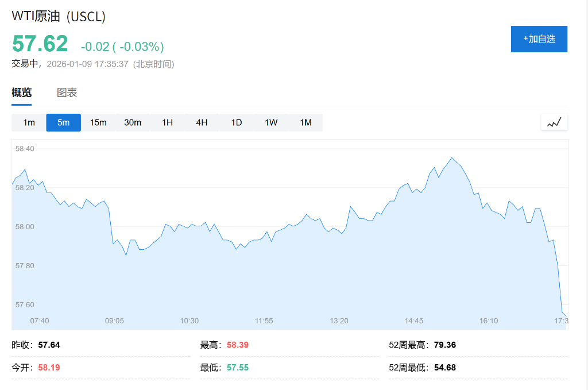Switch chart to 30m interval
The image size is (588, 390).
(133, 122)
